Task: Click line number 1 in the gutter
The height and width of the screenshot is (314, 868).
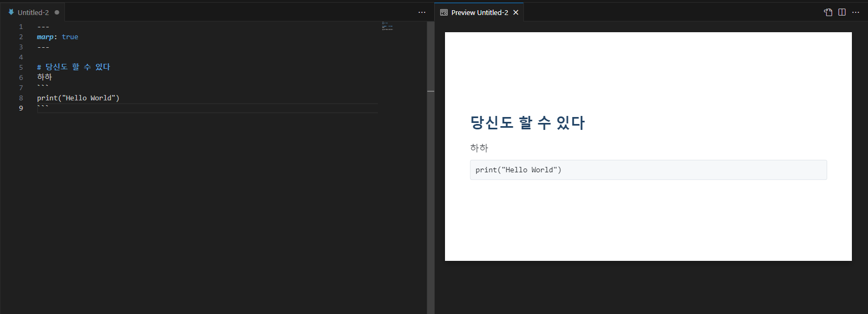Action: click(21, 27)
